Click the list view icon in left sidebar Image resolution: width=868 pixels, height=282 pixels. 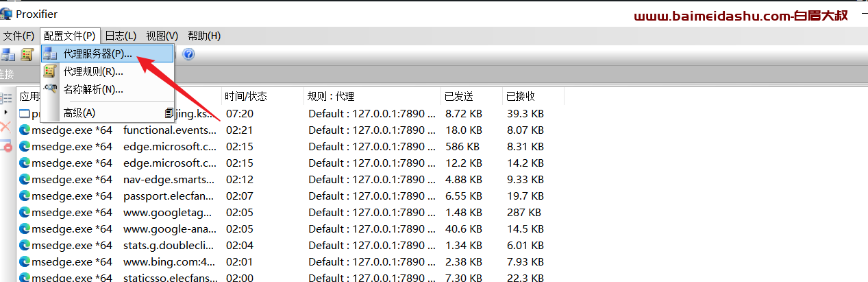click(x=6, y=98)
